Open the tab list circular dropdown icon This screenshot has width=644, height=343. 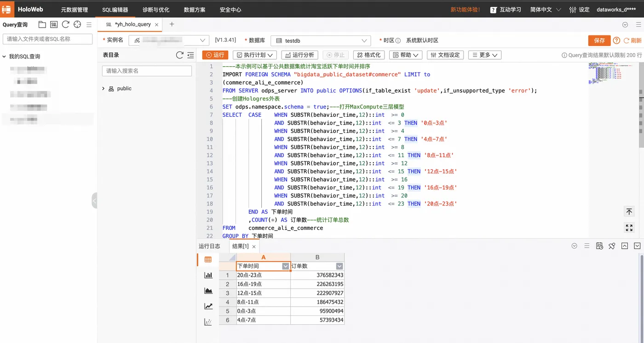point(625,24)
